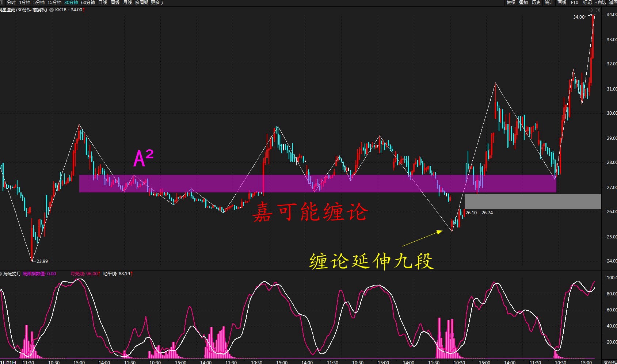Click the 标记 mark button
The image size is (617, 364).
pos(587,3)
